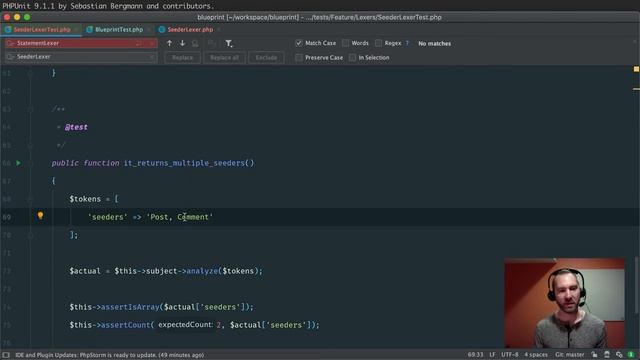Viewport: 640px width, 360px height.
Task: Click the lock read-only icon in status bar
Action: 594,355
